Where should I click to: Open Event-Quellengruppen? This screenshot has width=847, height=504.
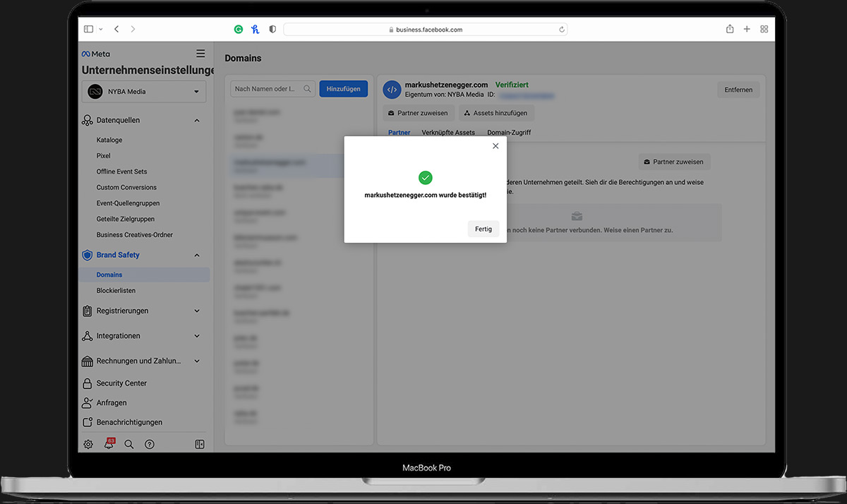click(x=128, y=203)
